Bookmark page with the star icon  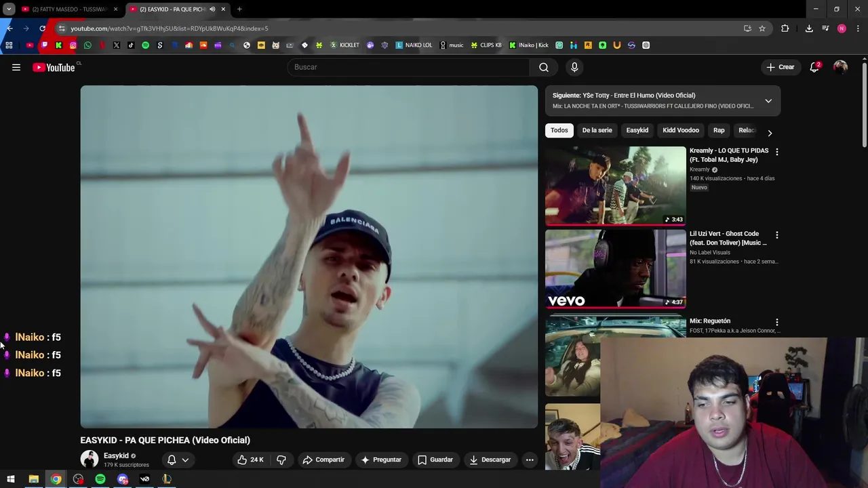[x=762, y=28]
